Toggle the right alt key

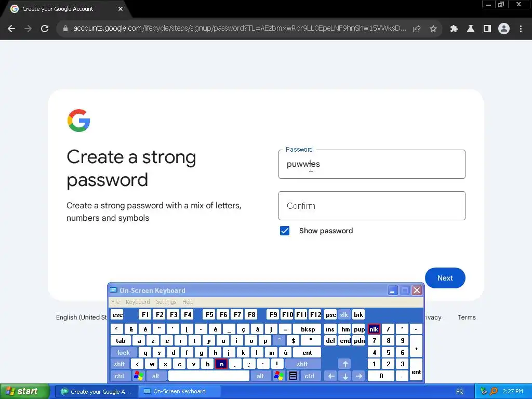260,376
